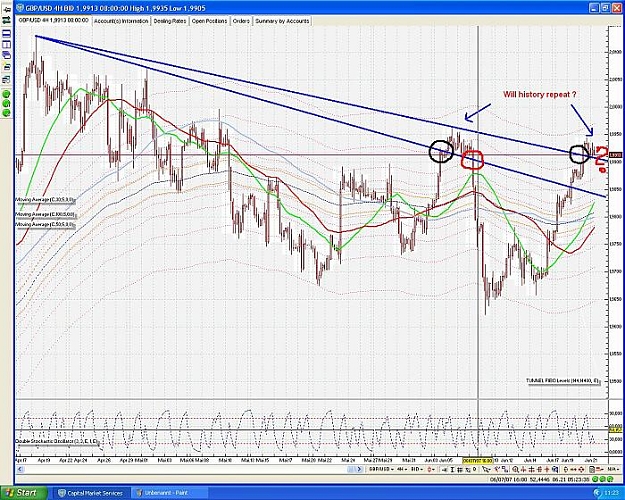Viewport: 625px width, 500px height.
Task: Click the yellow highlighted date on time axis
Action: [478, 460]
